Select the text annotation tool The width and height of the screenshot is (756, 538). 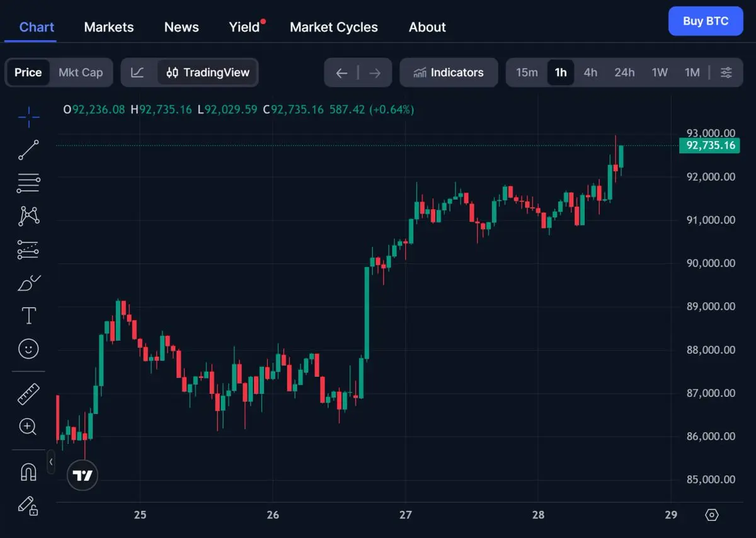point(28,316)
